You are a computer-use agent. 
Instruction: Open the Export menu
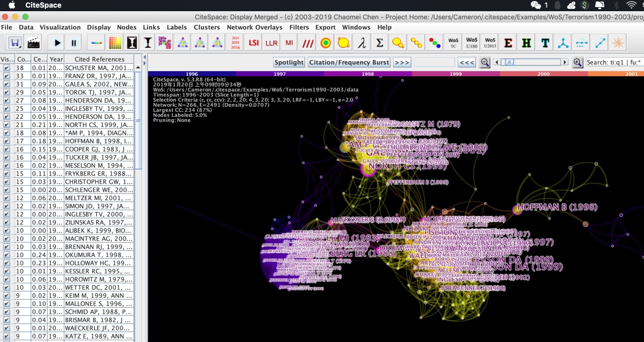point(326,27)
